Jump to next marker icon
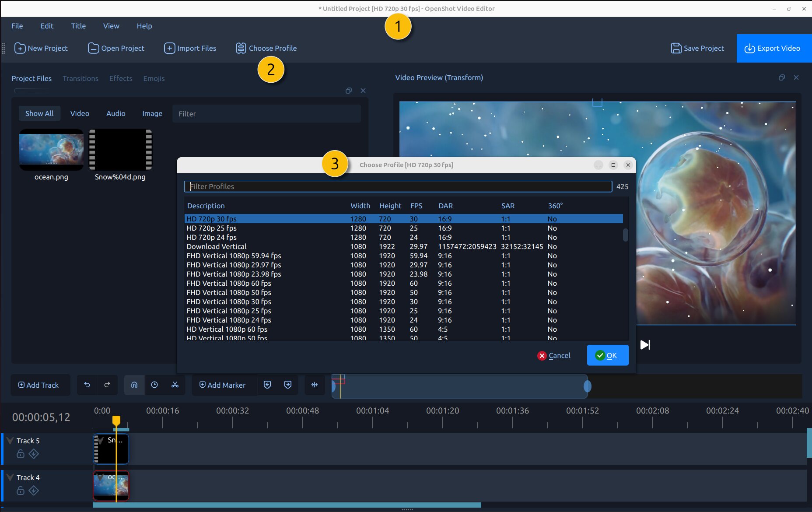Screen dimensions: 812x512 [x=288, y=385]
